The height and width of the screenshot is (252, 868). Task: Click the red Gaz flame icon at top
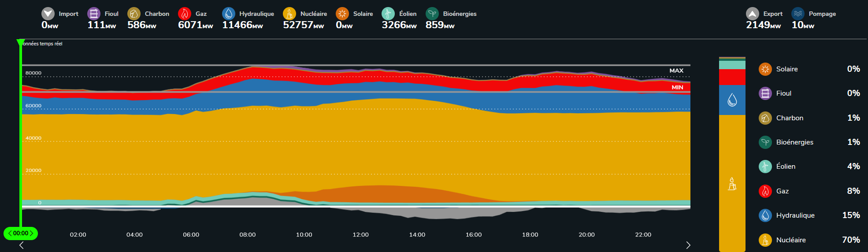pos(185,14)
